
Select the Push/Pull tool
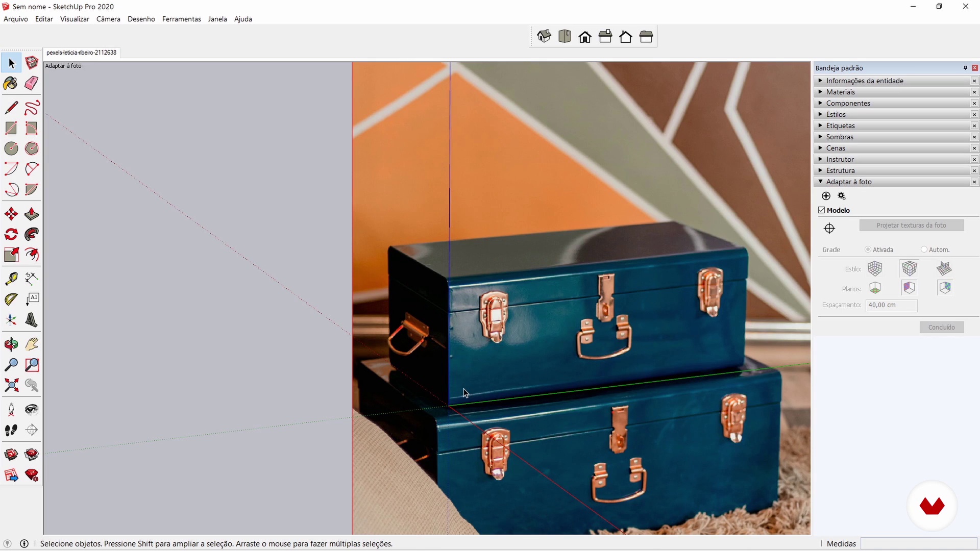[32, 214]
